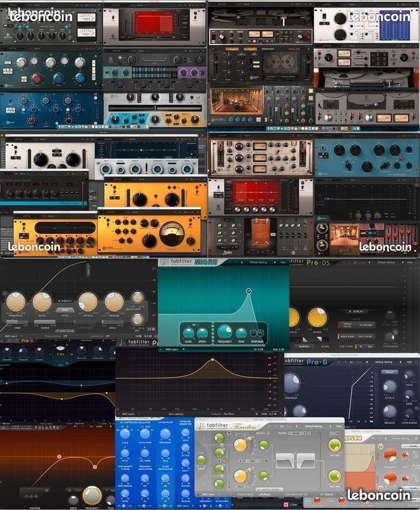Viewport: 420px width, 510px height.
Task: Select Split Band processing in Pro-DS
Action: pyautogui.click(x=365, y=337)
